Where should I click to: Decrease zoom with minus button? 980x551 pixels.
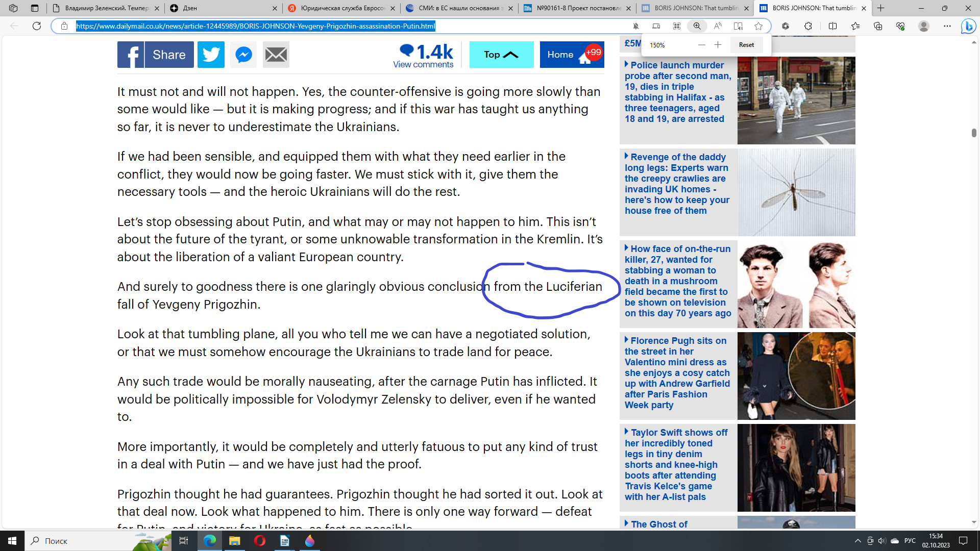click(x=702, y=45)
